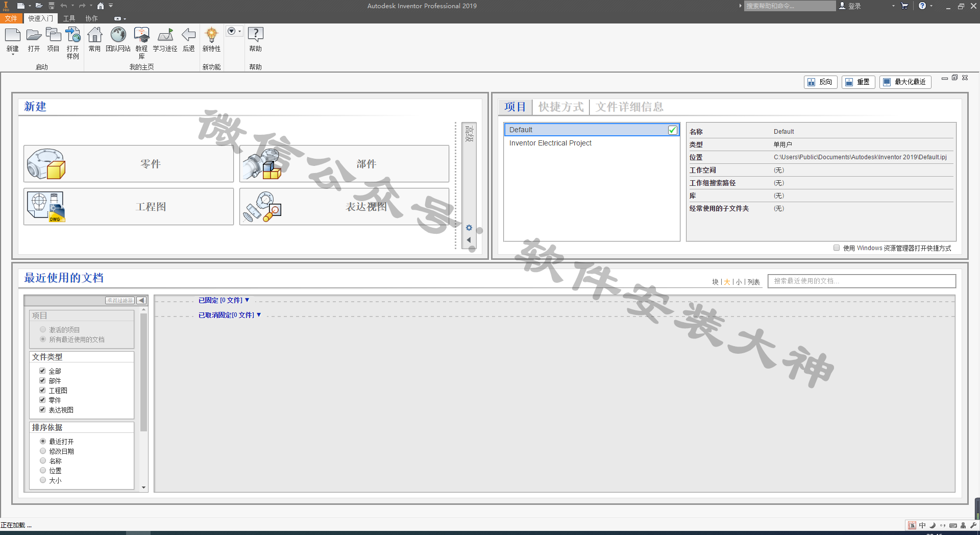Open the 文件 (File) menu tab
Screen dimensions: 980x535
coord(11,18)
